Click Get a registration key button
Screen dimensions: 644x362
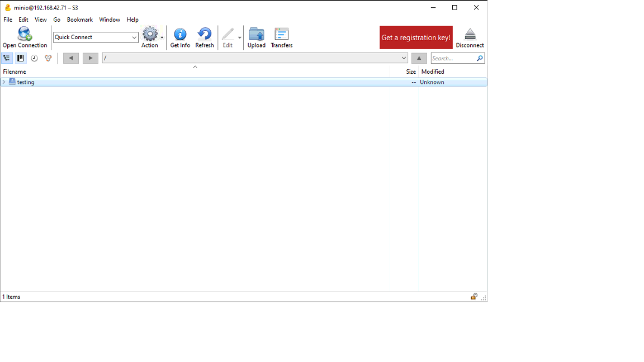pyautogui.click(x=416, y=37)
